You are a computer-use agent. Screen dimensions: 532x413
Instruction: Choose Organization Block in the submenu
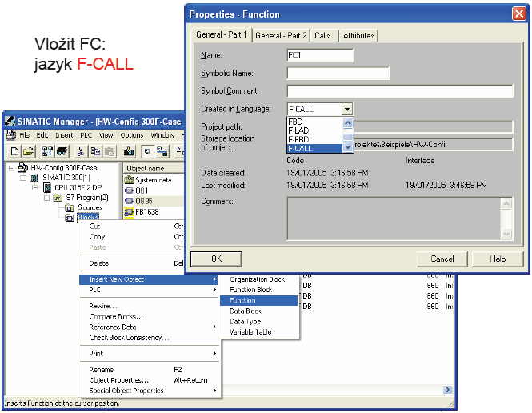point(259,279)
